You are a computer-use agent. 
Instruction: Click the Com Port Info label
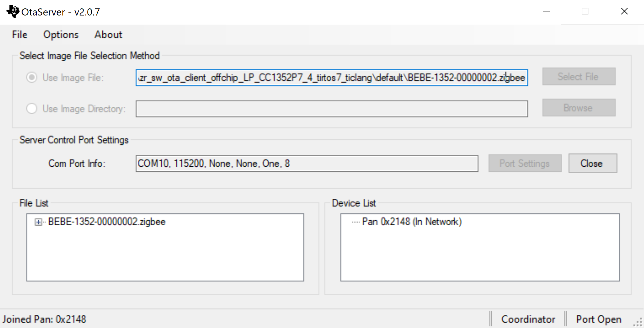(x=77, y=164)
